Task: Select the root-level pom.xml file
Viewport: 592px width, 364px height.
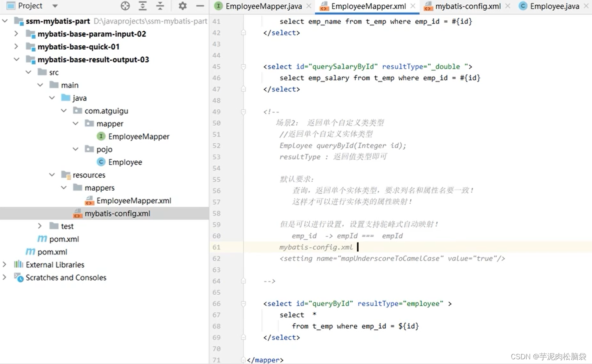Action: click(52, 252)
